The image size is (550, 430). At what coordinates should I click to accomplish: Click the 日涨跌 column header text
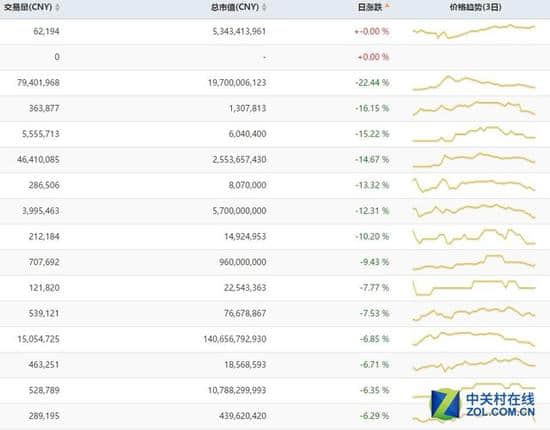click(x=370, y=7)
